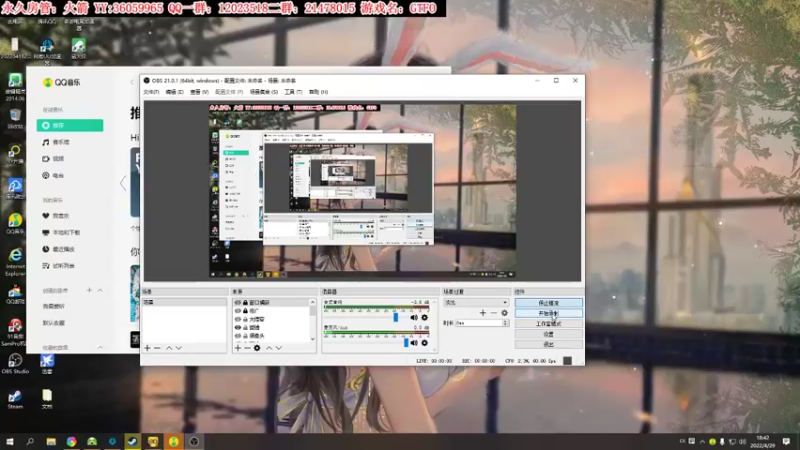Go back with QQ Music back chevron
This screenshot has width=800, height=450.
point(132,82)
